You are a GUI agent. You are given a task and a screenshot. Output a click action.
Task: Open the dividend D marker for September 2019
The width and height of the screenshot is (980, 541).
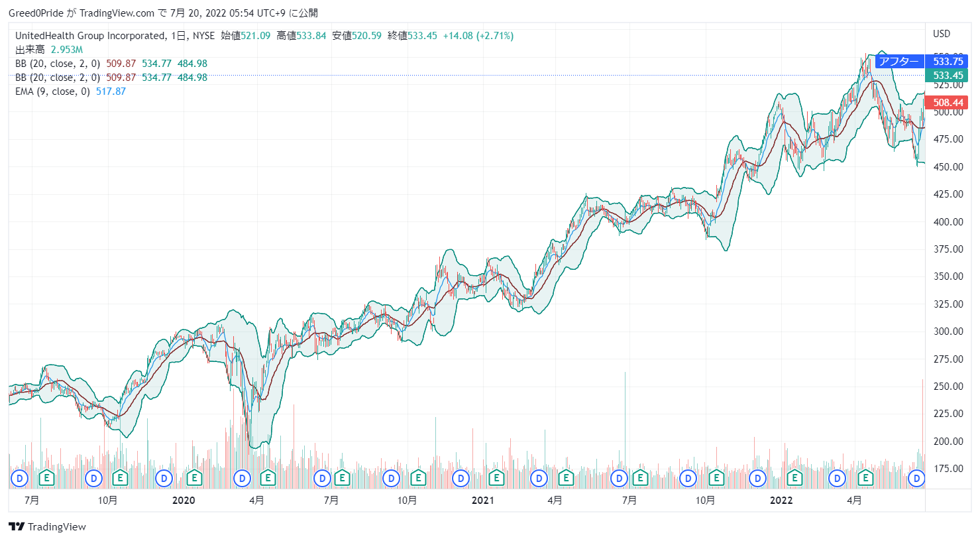click(94, 478)
